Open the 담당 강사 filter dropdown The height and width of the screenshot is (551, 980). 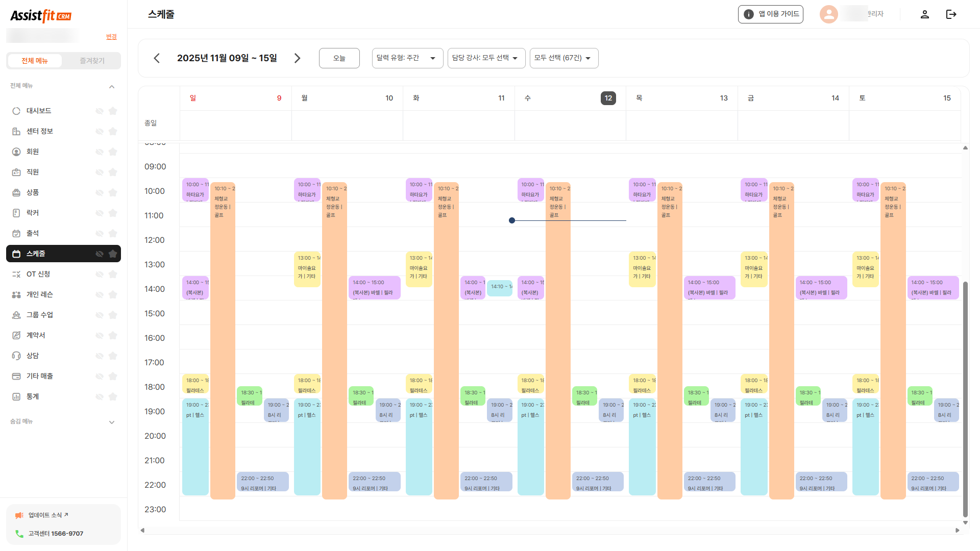[485, 58]
